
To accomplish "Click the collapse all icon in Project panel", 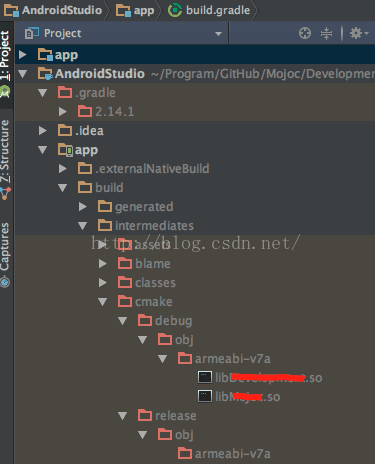I will click(x=326, y=33).
